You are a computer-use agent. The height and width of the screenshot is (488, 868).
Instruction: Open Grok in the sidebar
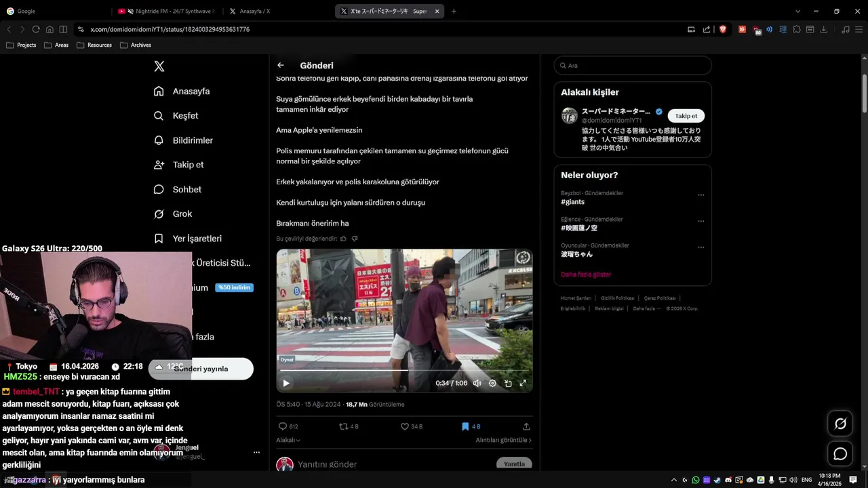173,213
